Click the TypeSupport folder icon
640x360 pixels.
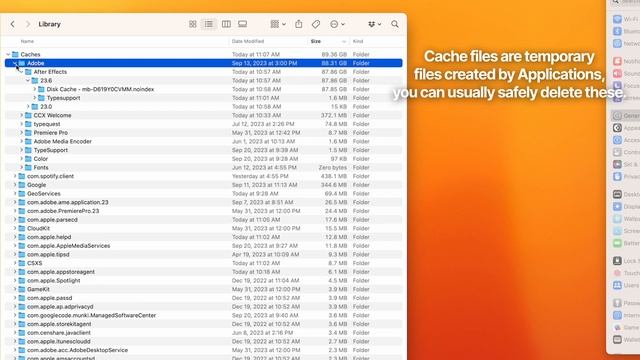click(x=28, y=150)
